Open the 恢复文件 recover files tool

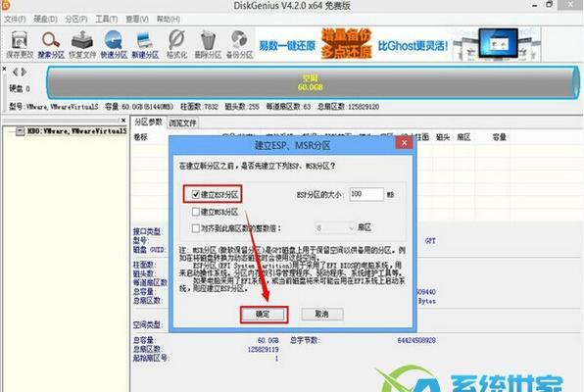tap(82, 44)
